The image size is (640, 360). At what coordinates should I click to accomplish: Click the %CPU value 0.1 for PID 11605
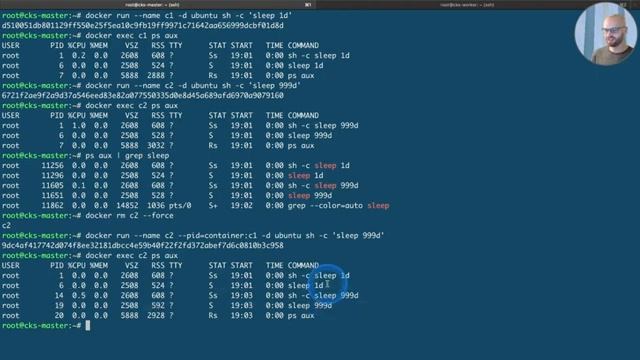click(x=79, y=185)
